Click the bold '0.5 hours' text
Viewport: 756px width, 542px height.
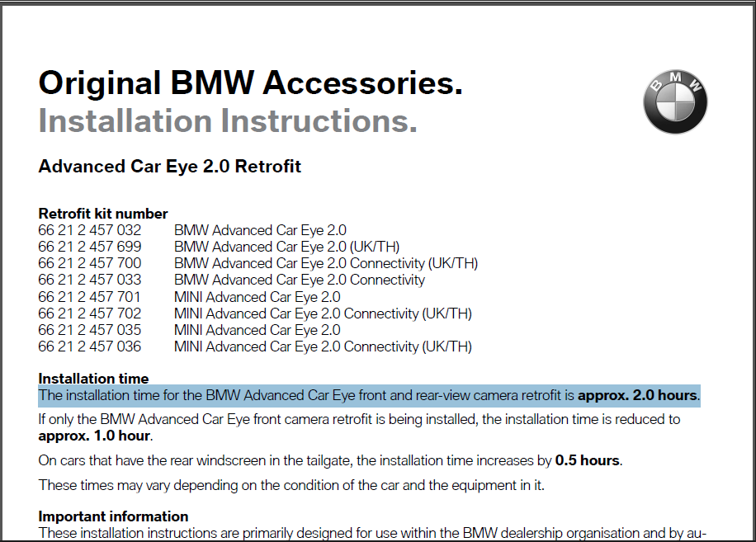click(588, 460)
